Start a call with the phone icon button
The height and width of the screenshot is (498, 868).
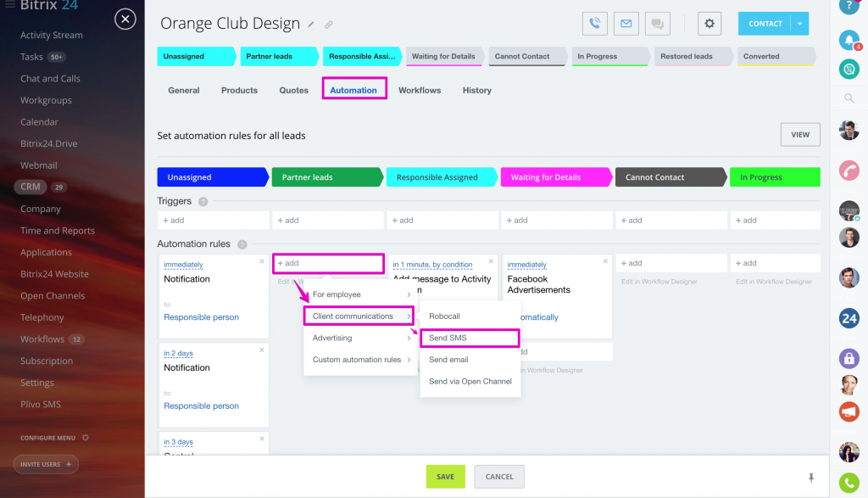(594, 24)
